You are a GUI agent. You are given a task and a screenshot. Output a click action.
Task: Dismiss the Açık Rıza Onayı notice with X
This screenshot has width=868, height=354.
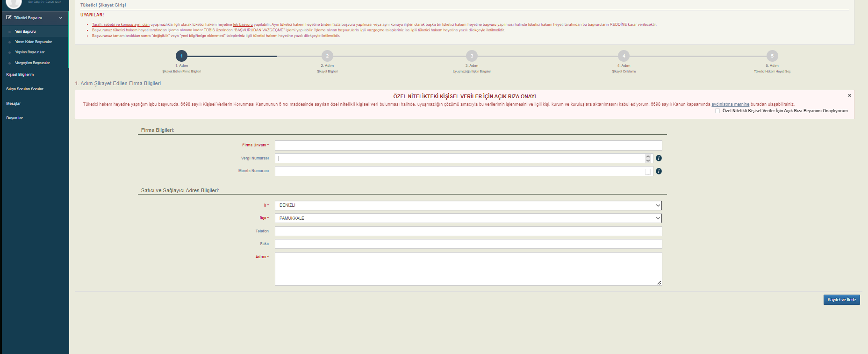tap(849, 95)
